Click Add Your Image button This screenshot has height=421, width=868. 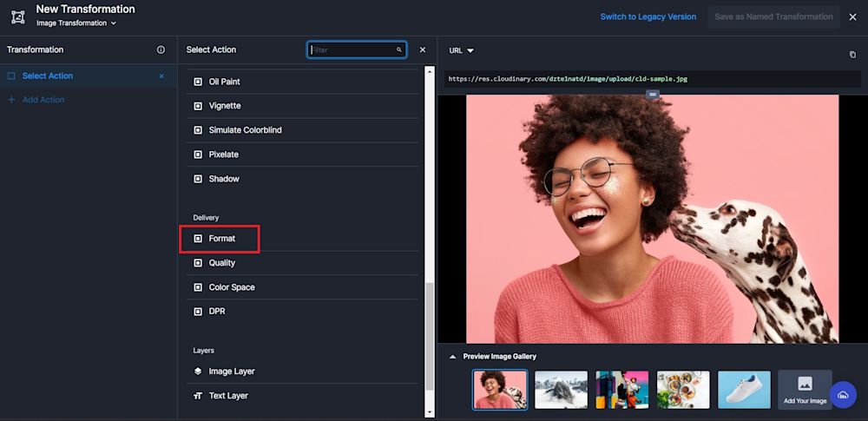804,390
